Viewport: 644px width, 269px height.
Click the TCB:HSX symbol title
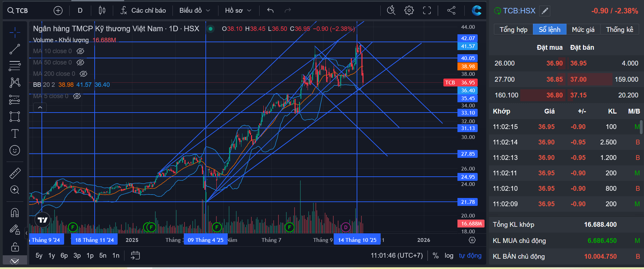[x=519, y=11]
